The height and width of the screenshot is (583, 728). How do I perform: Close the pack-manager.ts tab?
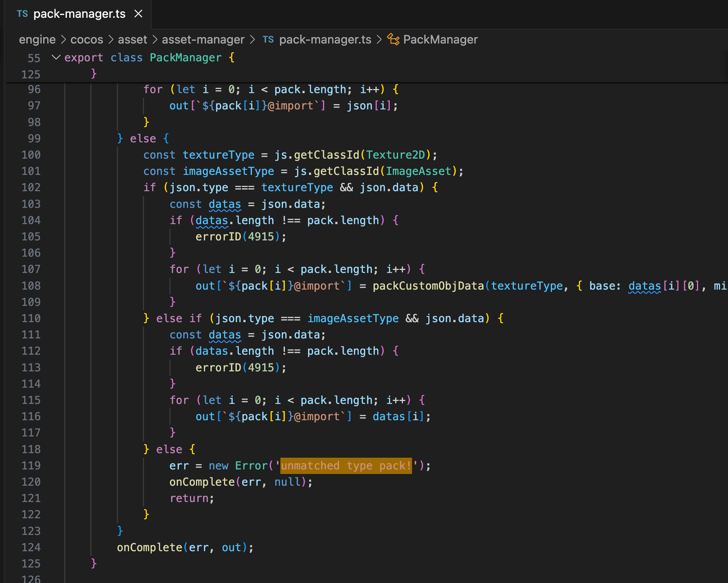[x=138, y=14]
